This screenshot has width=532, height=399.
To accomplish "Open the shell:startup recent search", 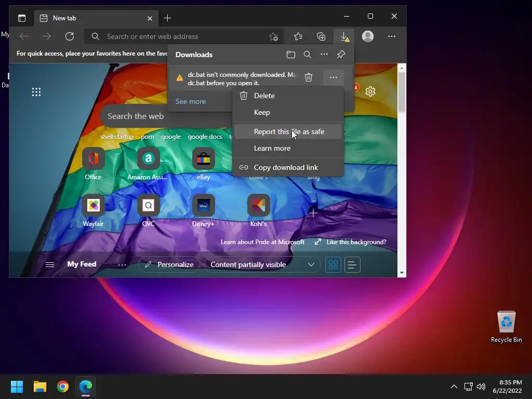I will [117, 137].
